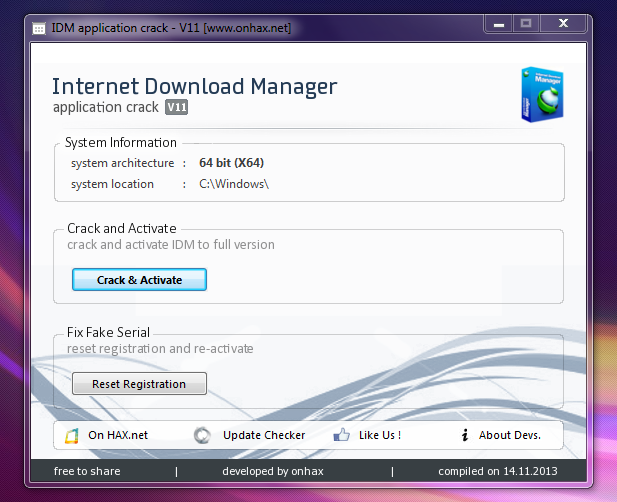Minimize the IDM application crack window
Image resolution: width=617 pixels, height=502 pixels.
click(x=499, y=24)
